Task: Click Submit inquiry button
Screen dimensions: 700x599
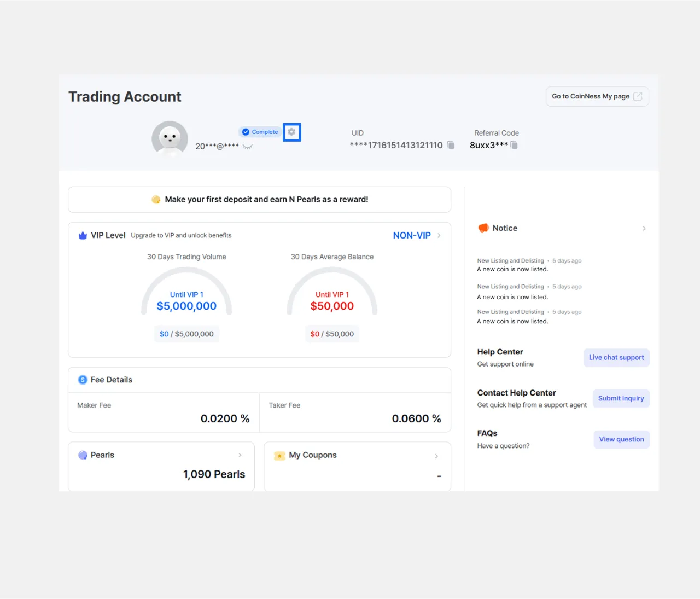Action: pyautogui.click(x=621, y=399)
